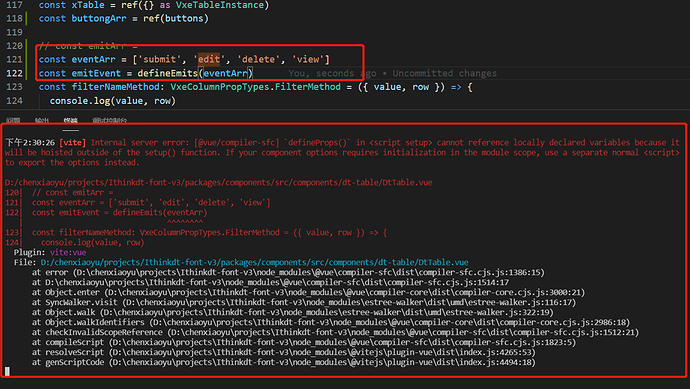The width and height of the screenshot is (690, 389).
Task: Click the red DtTable.vue path in error
Action: tap(219, 182)
